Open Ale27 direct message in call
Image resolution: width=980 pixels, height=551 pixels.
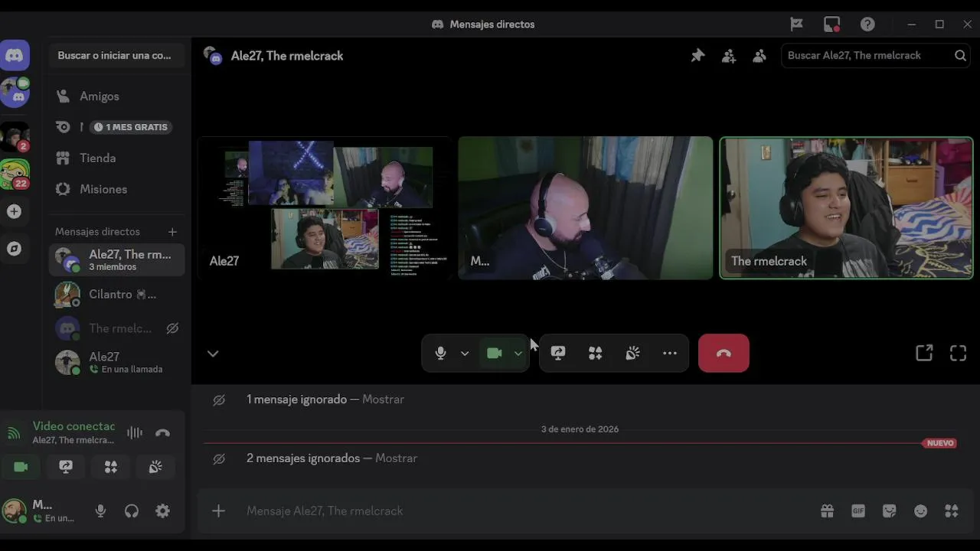[x=117, y=362]
